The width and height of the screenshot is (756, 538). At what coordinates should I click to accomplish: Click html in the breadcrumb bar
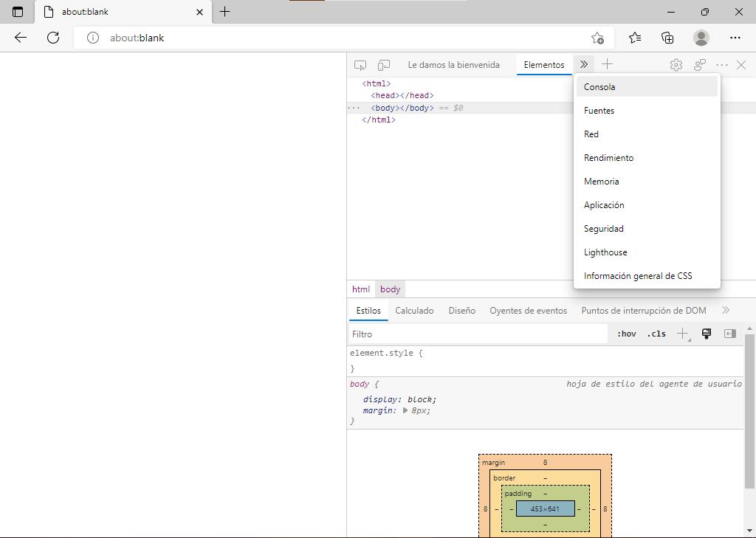(360, 289)
